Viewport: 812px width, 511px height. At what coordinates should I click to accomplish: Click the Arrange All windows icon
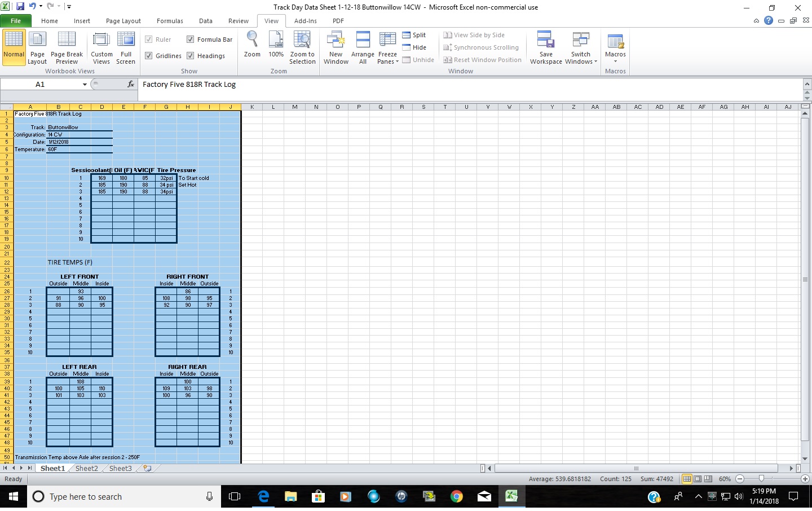363,48
